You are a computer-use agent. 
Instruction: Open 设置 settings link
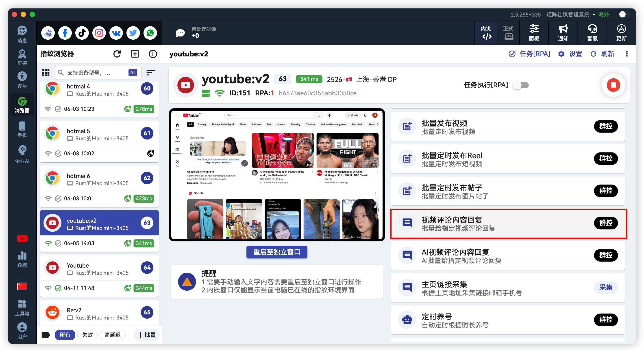point(570,54)
